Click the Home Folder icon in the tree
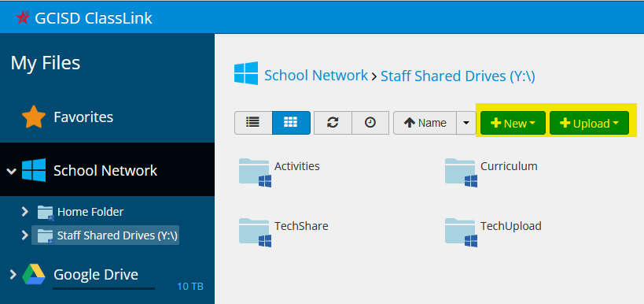This screenshot has height=304, width=644. pos(45,213)
